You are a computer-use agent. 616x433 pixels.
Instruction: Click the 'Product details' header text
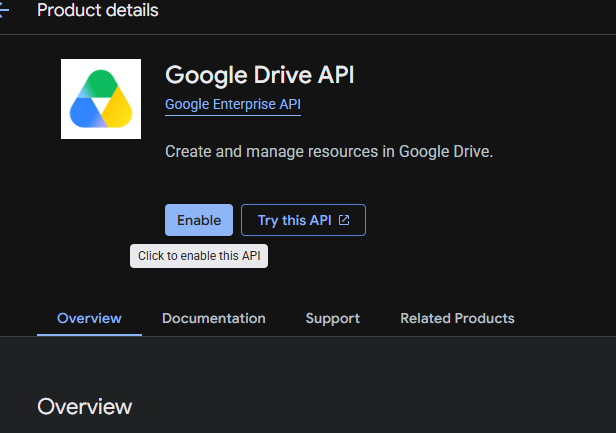click(x=98, y=10)
